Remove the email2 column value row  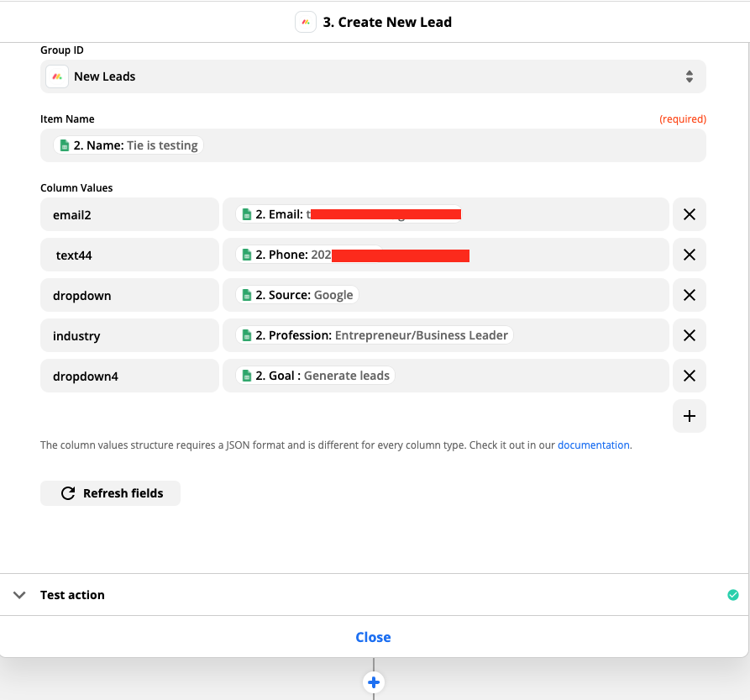coord(689,214)
